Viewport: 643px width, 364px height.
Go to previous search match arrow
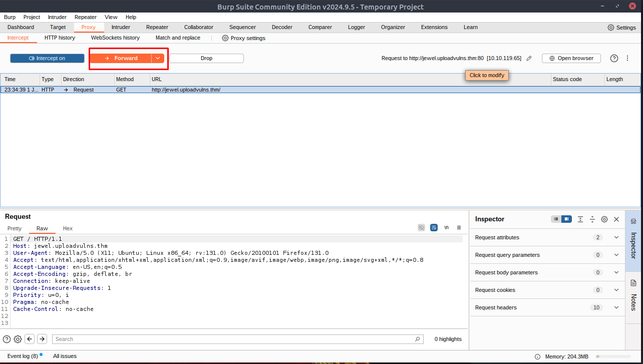coord(30,339)
